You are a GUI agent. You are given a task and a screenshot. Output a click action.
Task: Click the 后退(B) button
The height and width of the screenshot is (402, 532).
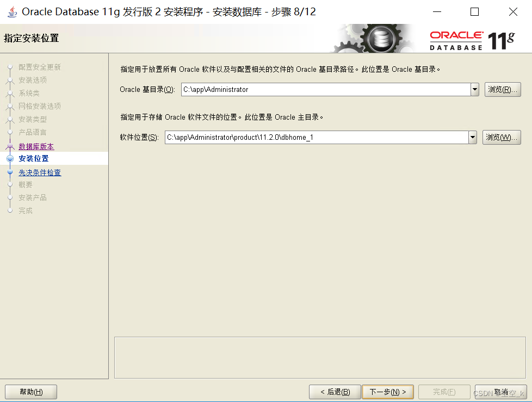pos(335,392)
